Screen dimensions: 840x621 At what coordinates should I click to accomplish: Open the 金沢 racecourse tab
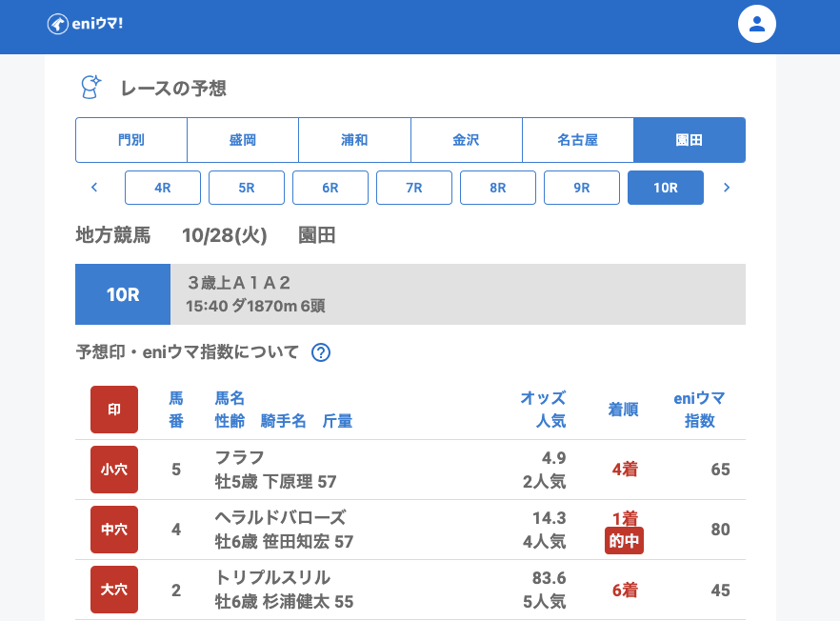click(x=466, y=140)
